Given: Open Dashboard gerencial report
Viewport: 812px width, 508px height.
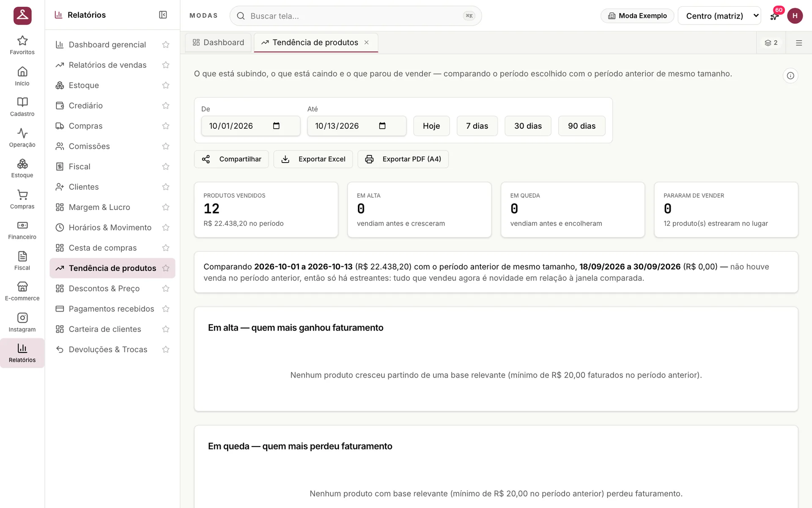Looking at the screenshot, I should [x=107, y=44].
